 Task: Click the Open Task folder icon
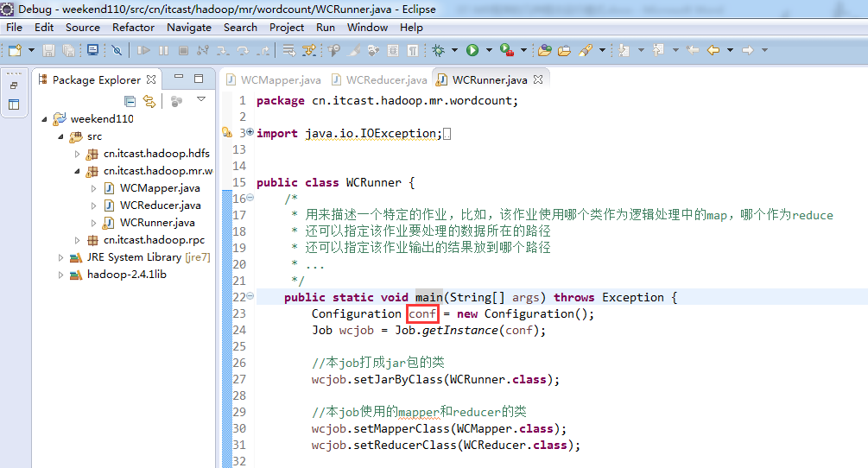click(564, 50)
